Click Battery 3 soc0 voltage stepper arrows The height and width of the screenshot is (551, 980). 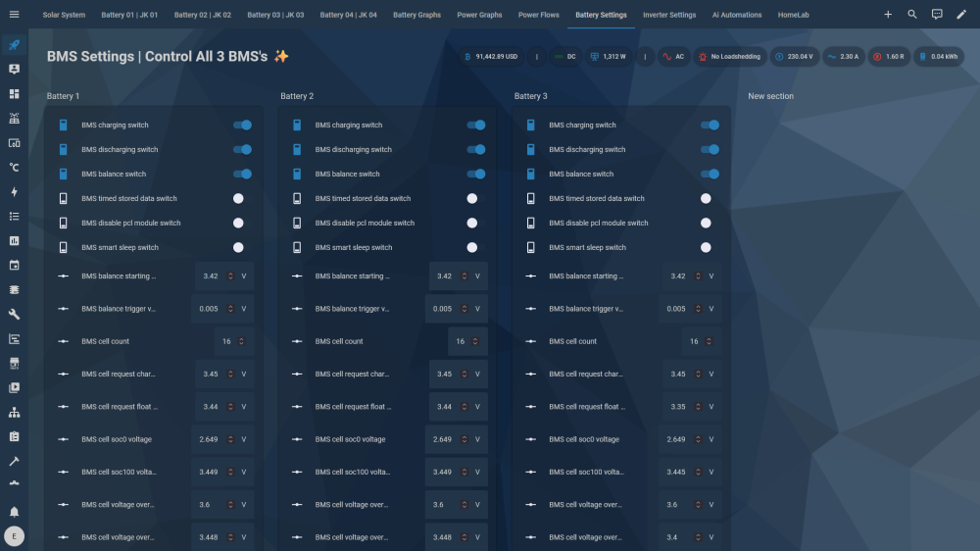pyautogui.click(x=698, y=439)
